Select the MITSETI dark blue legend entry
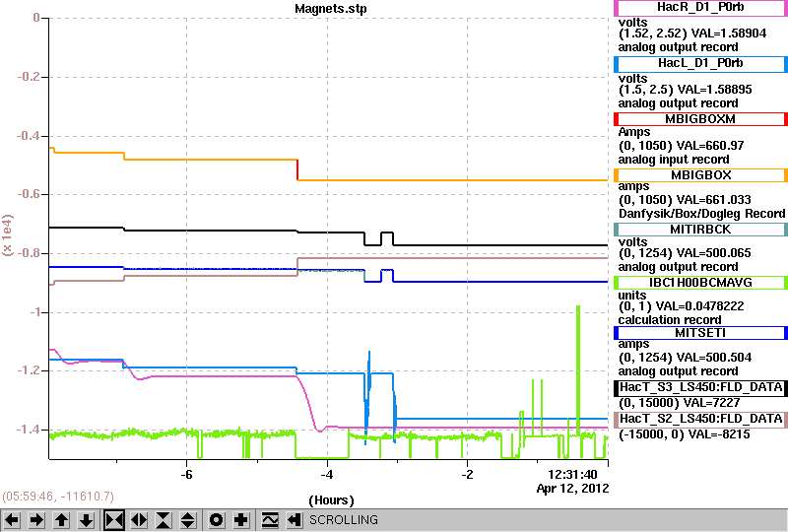The width and height of the screenshot is (788, 532). click(x=700, y=333)
